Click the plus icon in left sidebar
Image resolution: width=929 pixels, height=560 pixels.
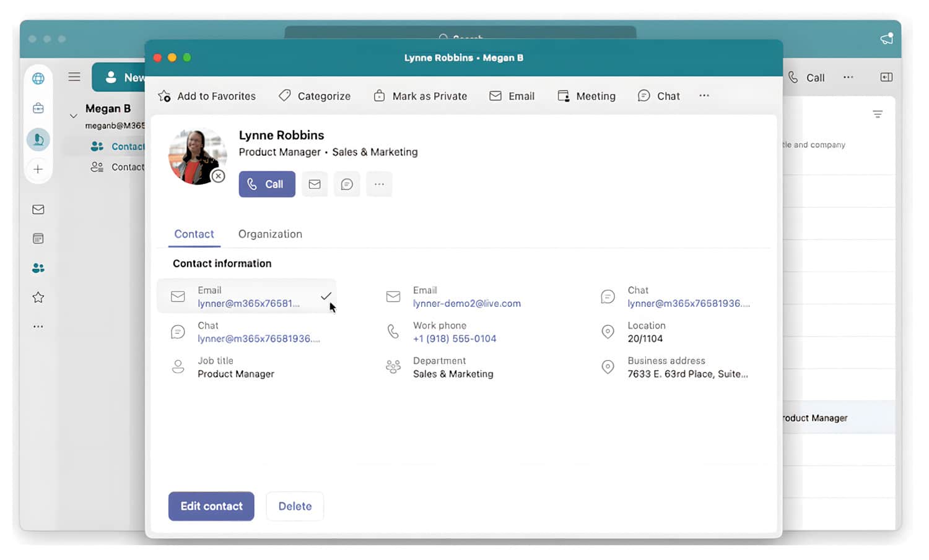pos(38,170)
